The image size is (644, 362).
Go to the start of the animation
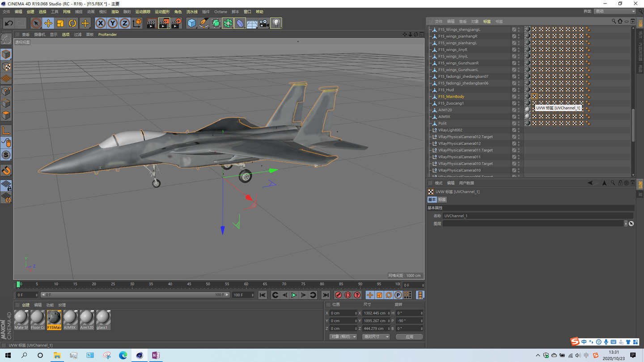[x=263, y=295]
